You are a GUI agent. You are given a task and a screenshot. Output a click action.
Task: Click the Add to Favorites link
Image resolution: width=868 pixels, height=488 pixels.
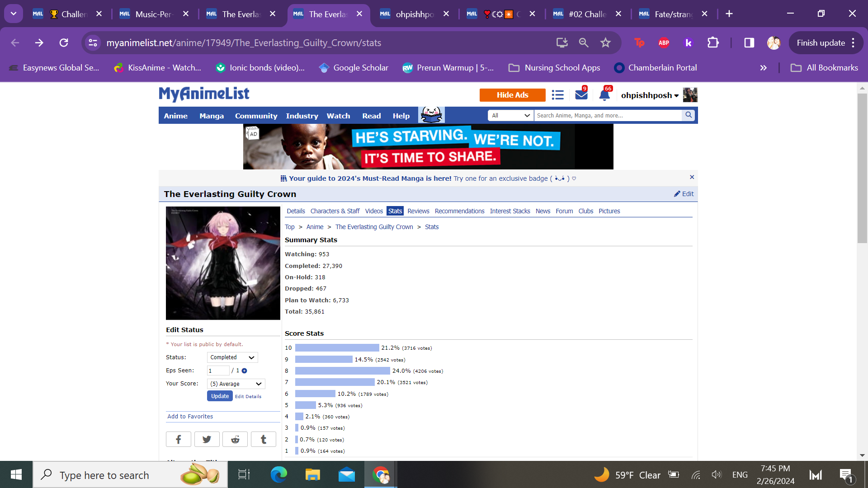pos(190,417)
